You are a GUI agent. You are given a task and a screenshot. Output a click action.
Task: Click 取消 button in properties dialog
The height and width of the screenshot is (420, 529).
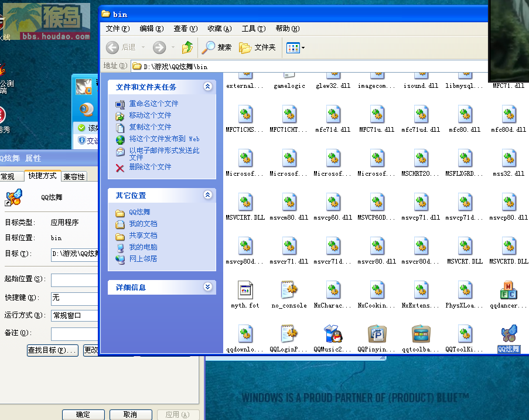[131, 415]
